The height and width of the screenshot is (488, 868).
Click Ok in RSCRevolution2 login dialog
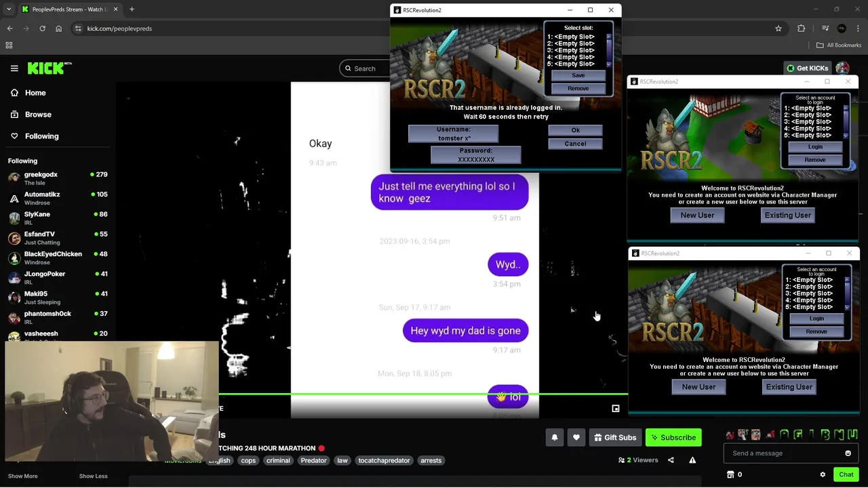pos(575,130)
